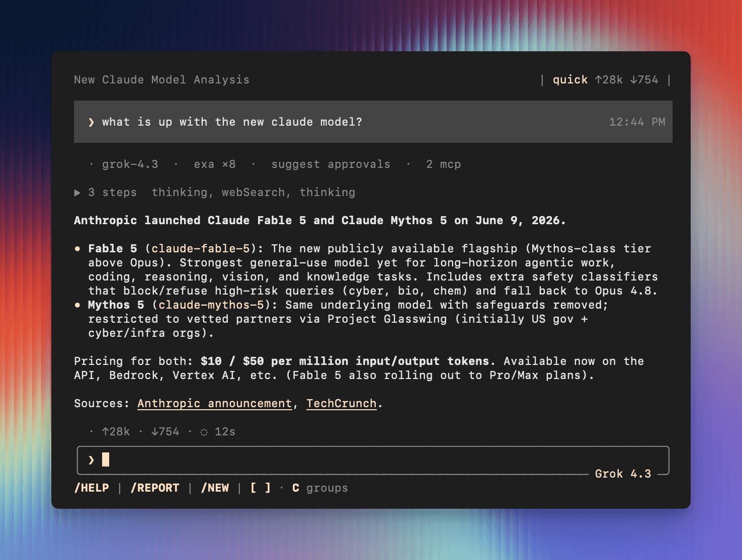This screenshot has height=560, width=742.
Task: Click the bold headline about June 9, 2026
Action: tap(320, 221)
